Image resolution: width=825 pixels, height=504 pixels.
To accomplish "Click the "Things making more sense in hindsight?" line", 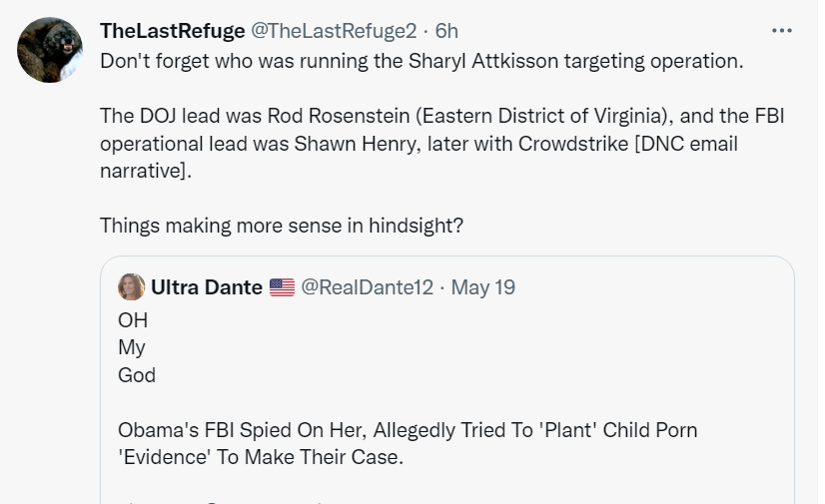I will [x=281, y=225].
